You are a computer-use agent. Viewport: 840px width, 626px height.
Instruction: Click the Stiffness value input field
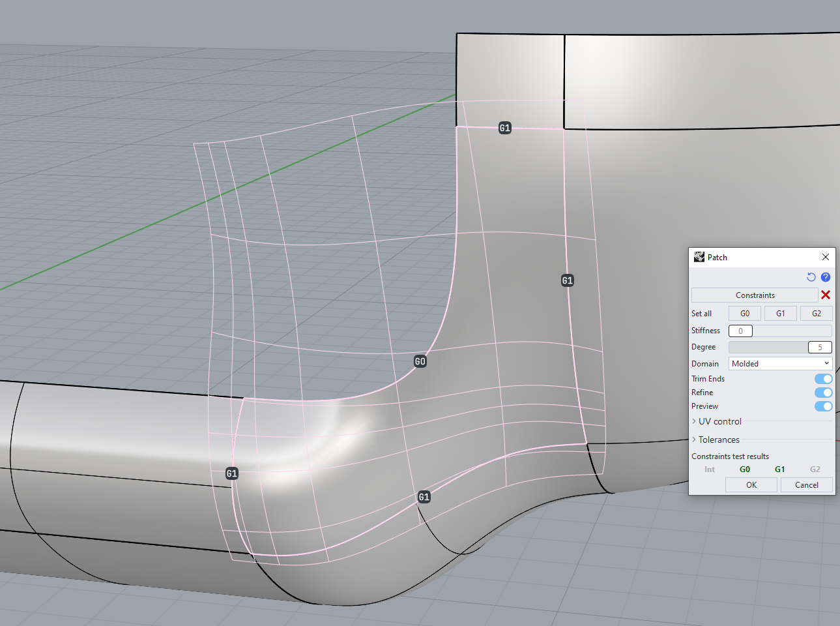[x=740, y=331]
